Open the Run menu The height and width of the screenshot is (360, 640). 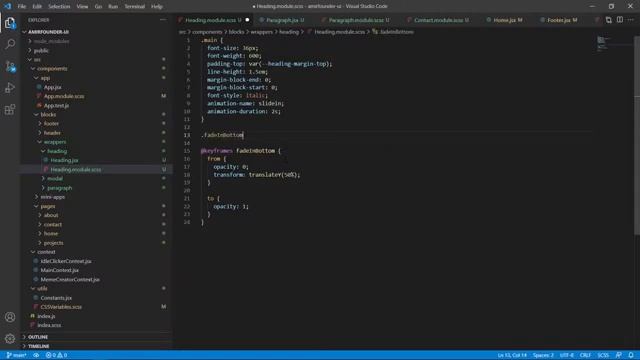click(x=113, y=7)
